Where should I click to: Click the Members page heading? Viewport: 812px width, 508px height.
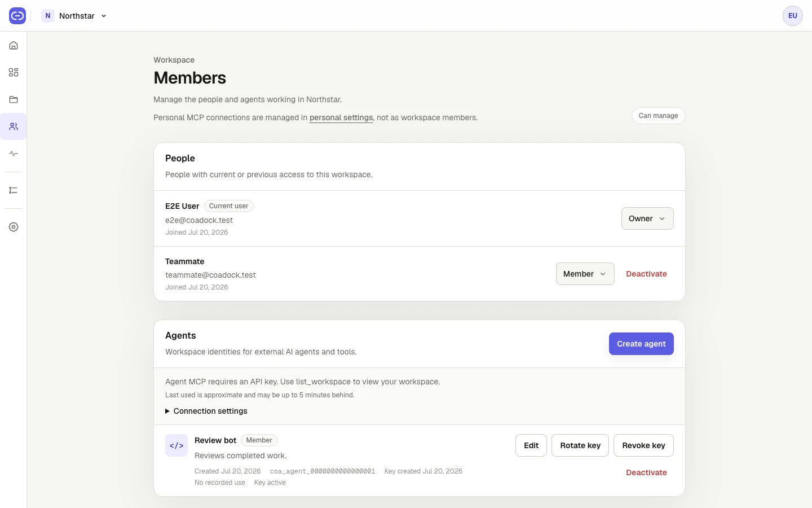190,78
